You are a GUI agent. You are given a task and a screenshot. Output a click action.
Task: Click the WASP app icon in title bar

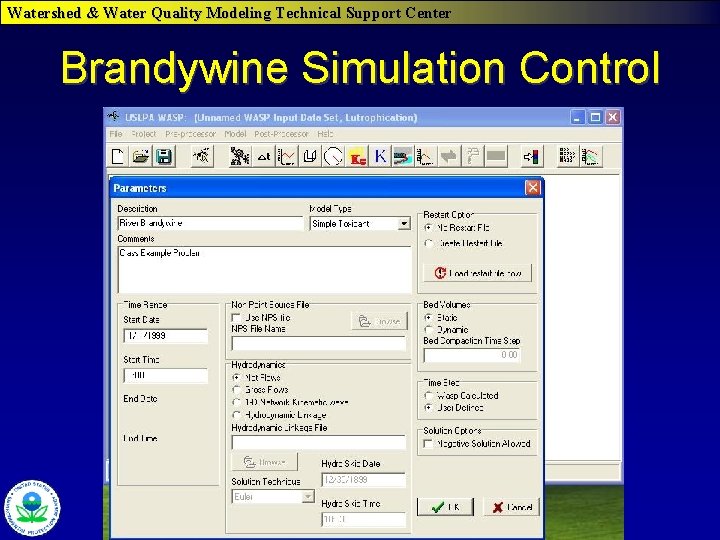click(113, 117)
